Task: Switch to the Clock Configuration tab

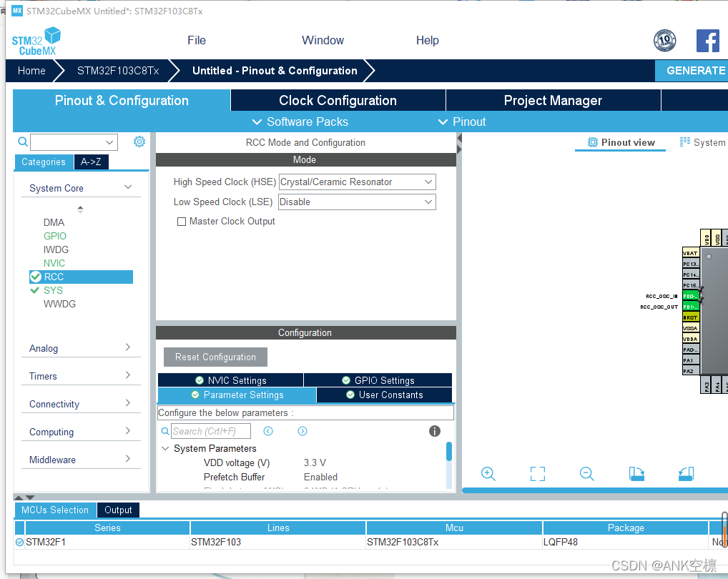Action: click(x=338, y=100)
